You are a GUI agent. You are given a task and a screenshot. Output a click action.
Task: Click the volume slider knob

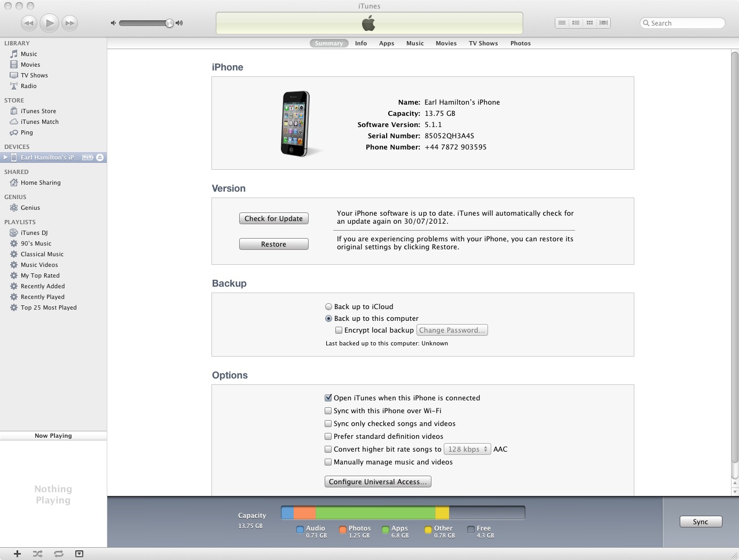tap(169, 23)
